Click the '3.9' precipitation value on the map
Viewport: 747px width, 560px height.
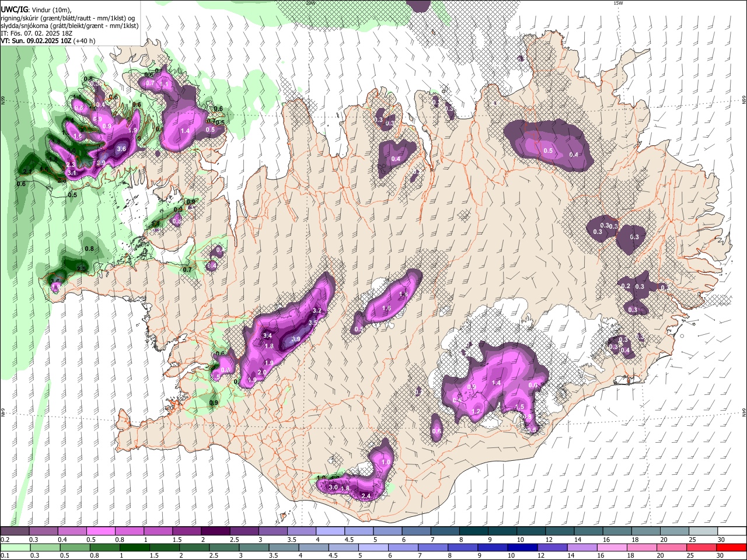[296, 339]
